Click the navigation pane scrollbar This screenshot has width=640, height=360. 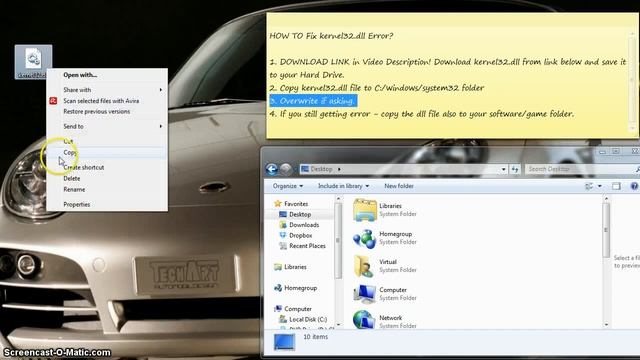click(x=338, y=241)
